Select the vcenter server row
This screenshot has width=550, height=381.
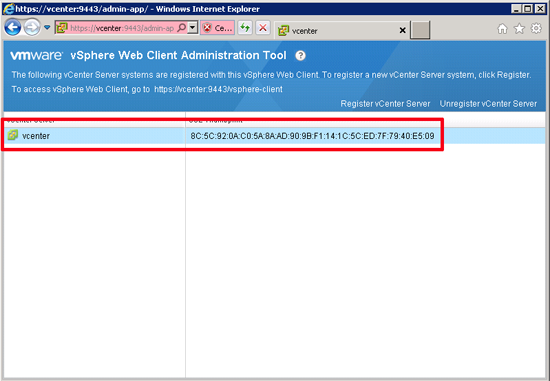tap(274, 136)
